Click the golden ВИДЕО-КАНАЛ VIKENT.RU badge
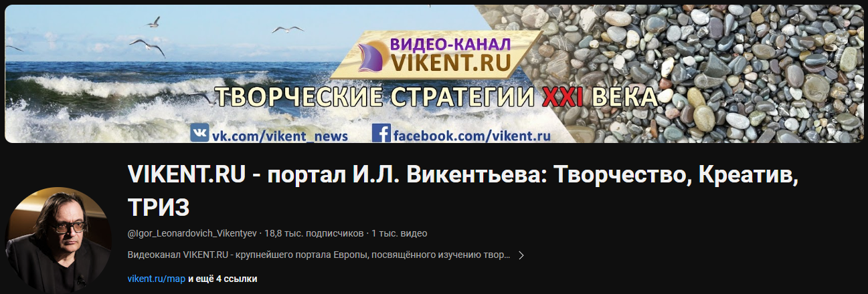The width and height of the screenshot is (868, 294). pos(436,55)
